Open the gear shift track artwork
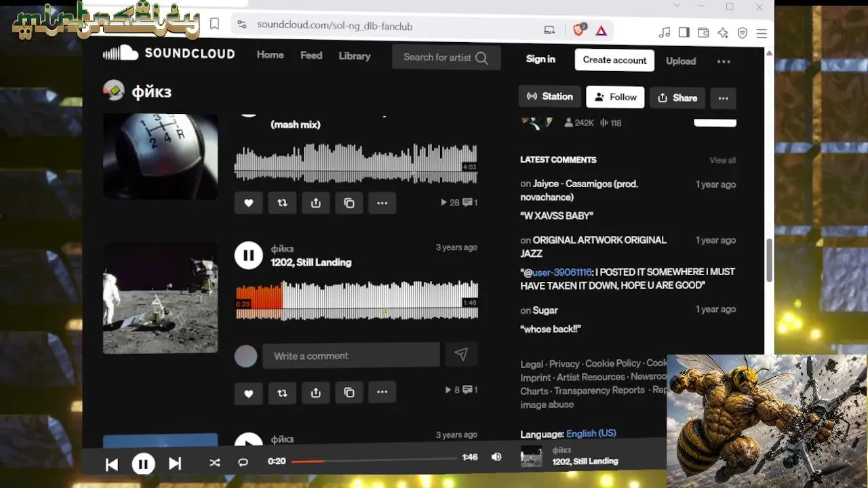868x488 pixels. [160, 157]
